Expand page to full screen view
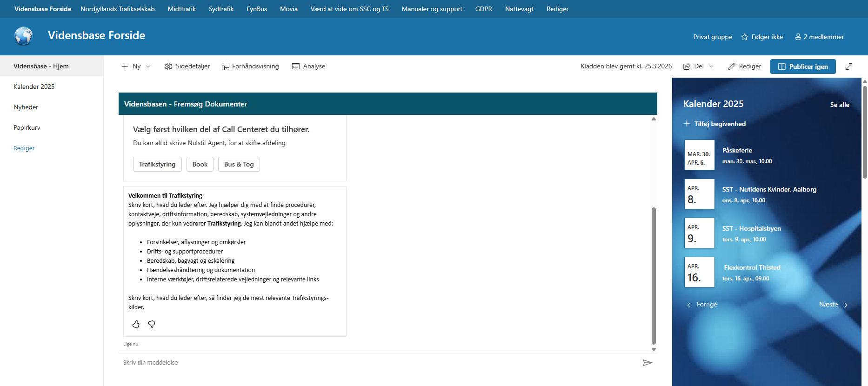868x386 pixels. pyautogui.click(x=849, y=67)
